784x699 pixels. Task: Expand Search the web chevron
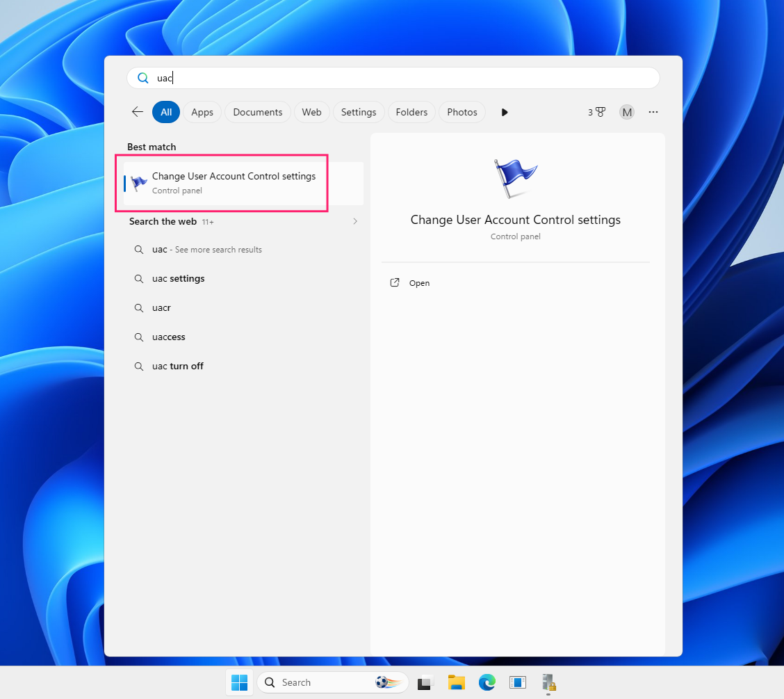point(355,221)
